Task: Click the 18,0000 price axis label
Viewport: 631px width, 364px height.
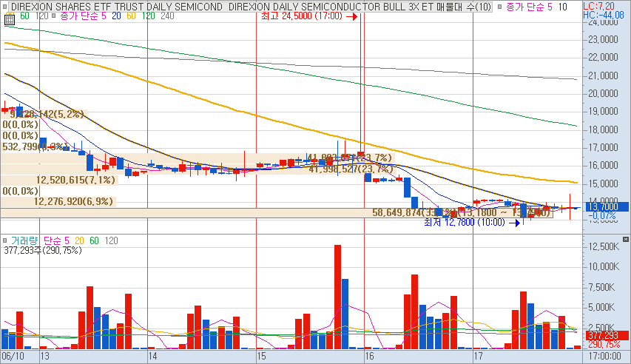Action: [x=603, y=129]
